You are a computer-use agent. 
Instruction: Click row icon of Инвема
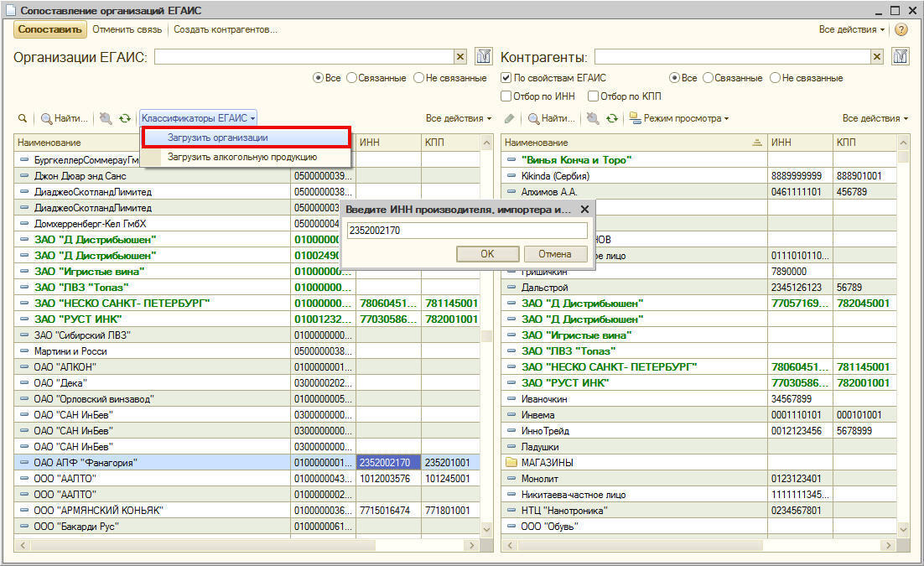pyautogui.click(x=511, y=414)
